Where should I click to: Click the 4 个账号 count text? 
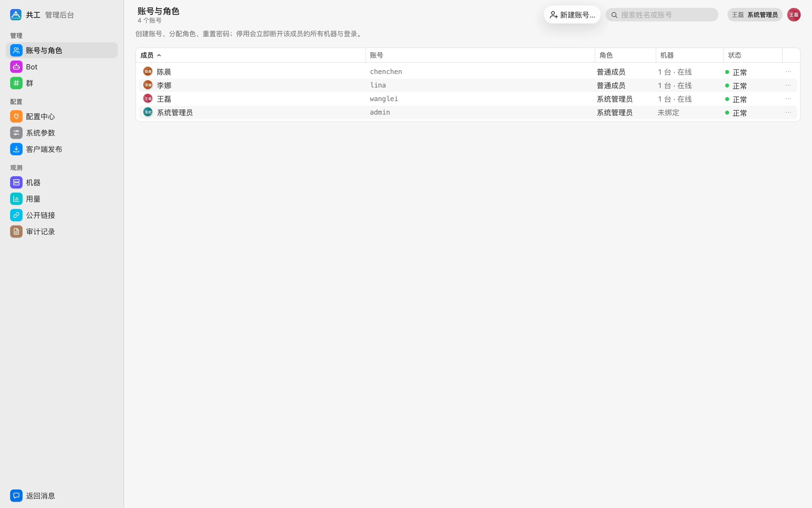pos(150,21)
